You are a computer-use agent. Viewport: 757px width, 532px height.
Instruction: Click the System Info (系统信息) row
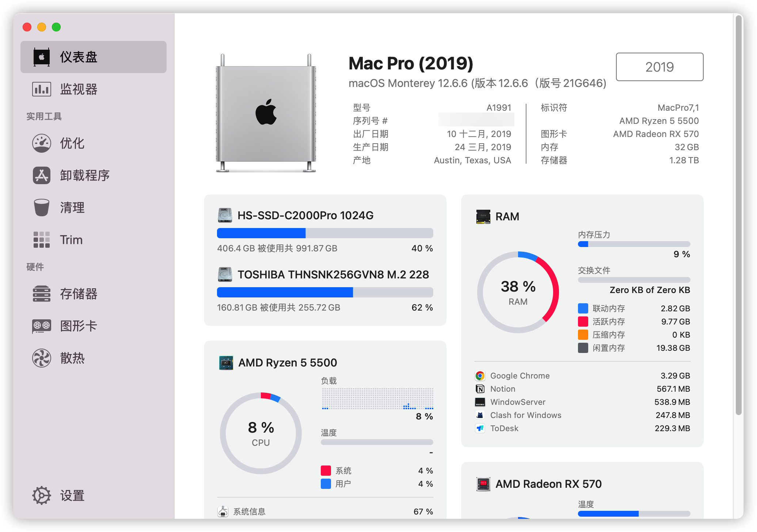pyautogui.click(x=250, y=512)
